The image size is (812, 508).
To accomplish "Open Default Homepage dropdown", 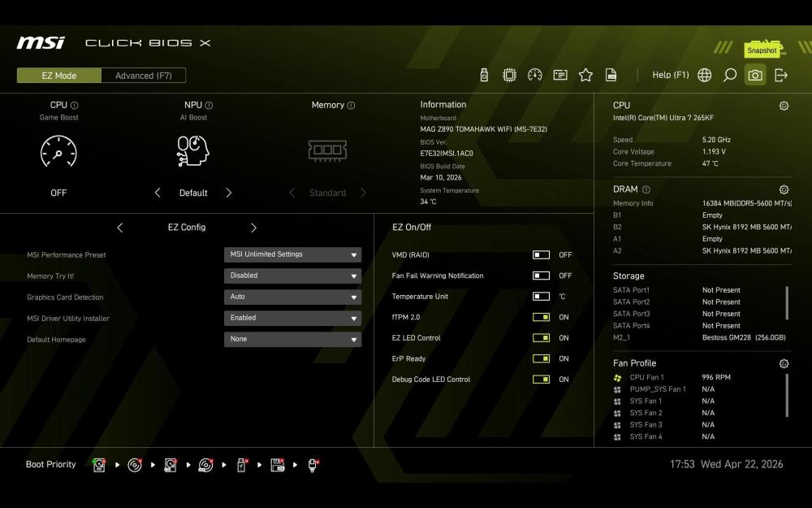I will pos(292,340).
